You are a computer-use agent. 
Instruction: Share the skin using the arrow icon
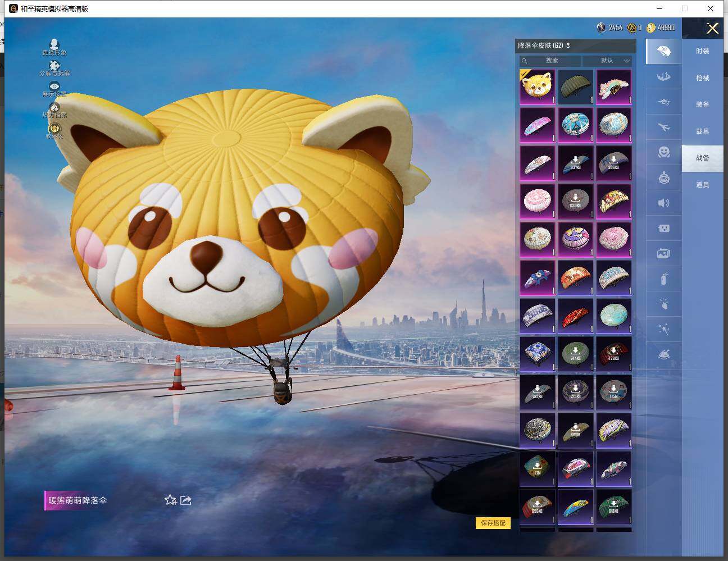[186, 500]
